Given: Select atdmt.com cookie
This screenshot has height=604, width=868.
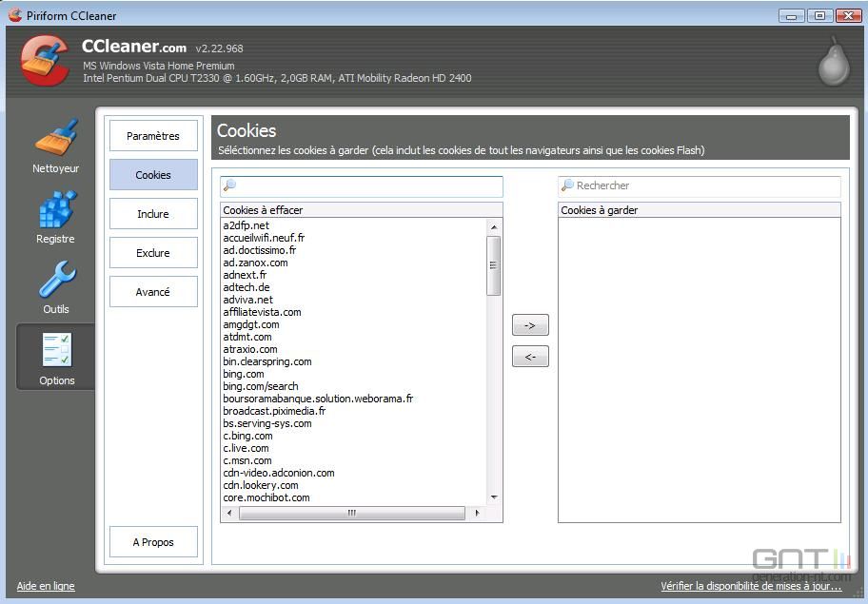Looking at the screenshot, I should pyautogui.click(x=247, y=337).
